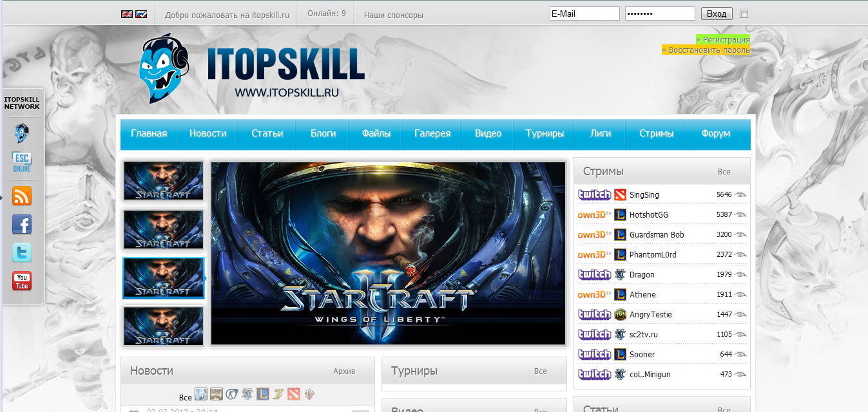Viewport: 868px width, 412px height.
Task: Select first StarCraft slider thumbnail
Action: pos(163,181)
